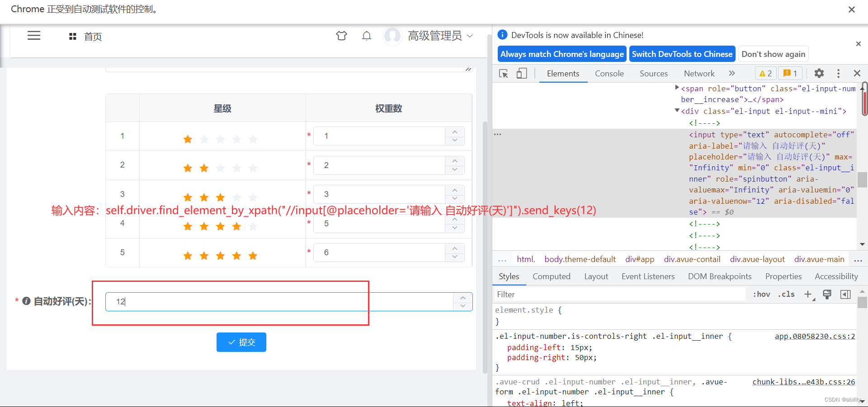Open the DOM Breakpoints tab
This screenshot has height=407, width=868.
coord(720,276)
